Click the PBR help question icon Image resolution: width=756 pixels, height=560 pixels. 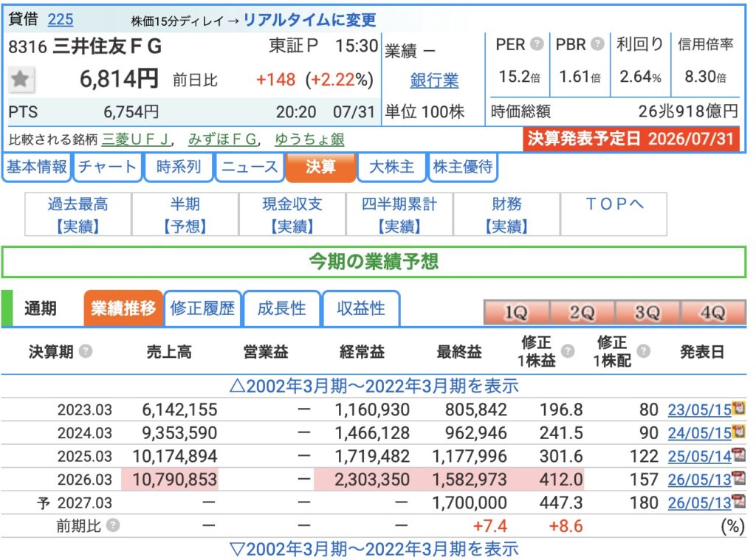point(597,44)
